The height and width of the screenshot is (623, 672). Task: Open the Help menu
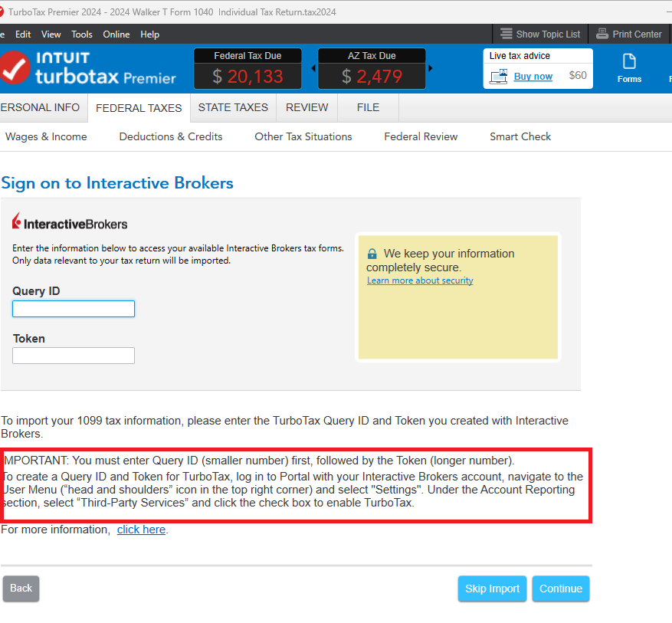pos(149,34)
